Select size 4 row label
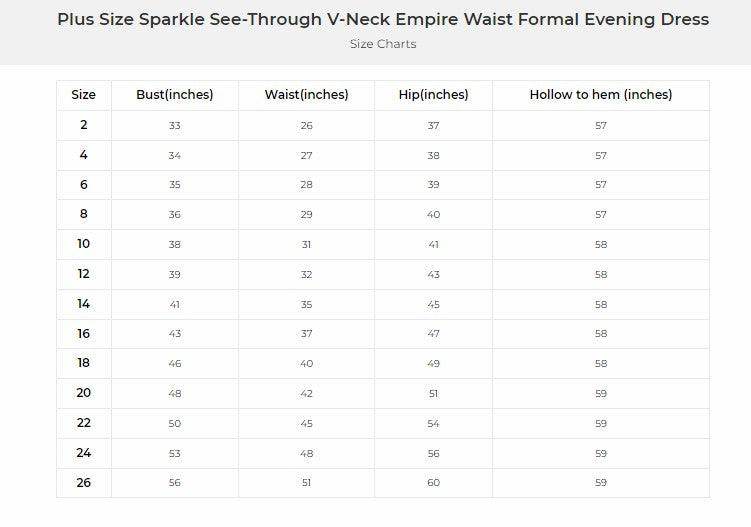This screenshot has height=527, width=751. (84, 155)
